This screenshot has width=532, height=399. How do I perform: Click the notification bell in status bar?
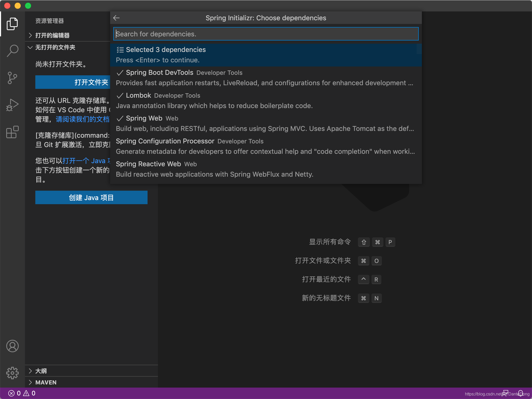click(521, 393)
